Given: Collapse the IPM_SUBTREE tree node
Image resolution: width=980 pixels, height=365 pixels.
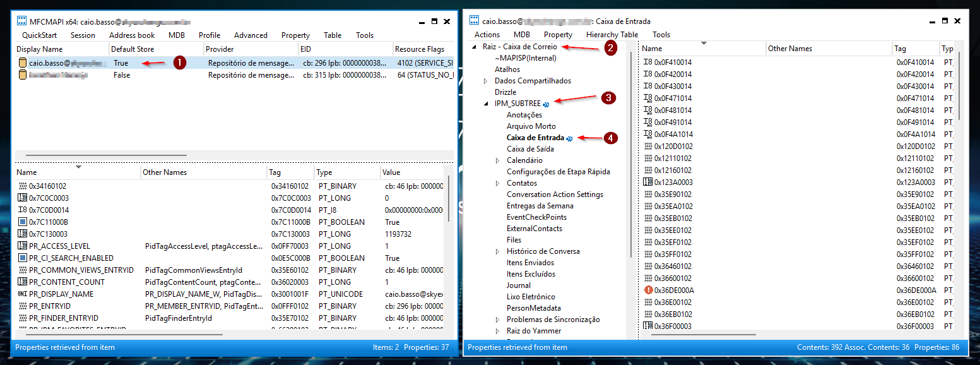Looking at the screenshot, I should click(x=486, y=104).
